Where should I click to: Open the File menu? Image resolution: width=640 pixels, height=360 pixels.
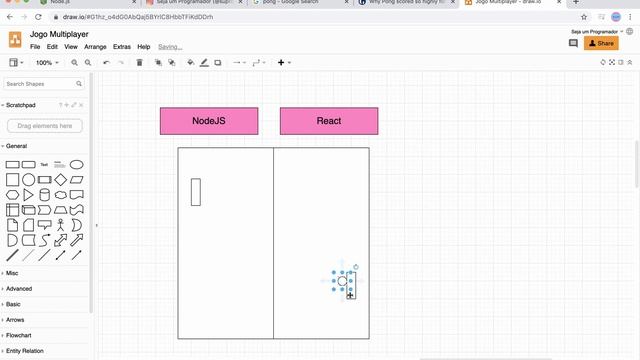pyautogui.click(x=35, y=47)
